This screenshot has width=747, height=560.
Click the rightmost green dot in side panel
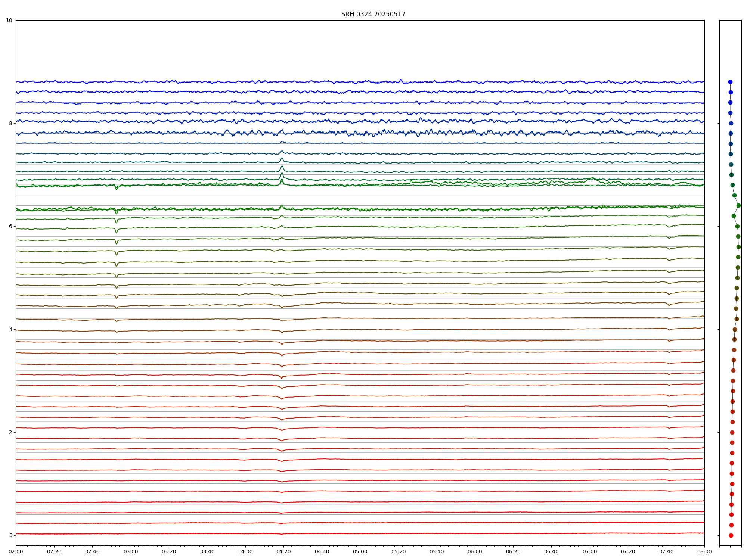(738, 205)
